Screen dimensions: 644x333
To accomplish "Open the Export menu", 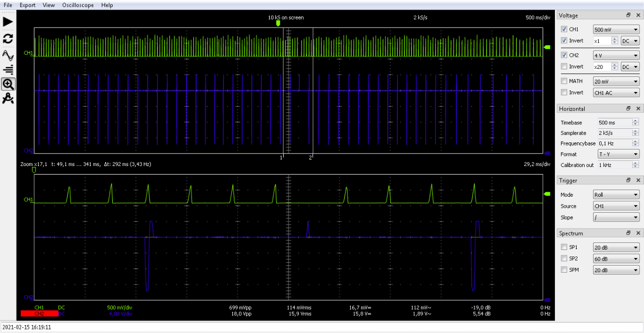I will [28, 5].
